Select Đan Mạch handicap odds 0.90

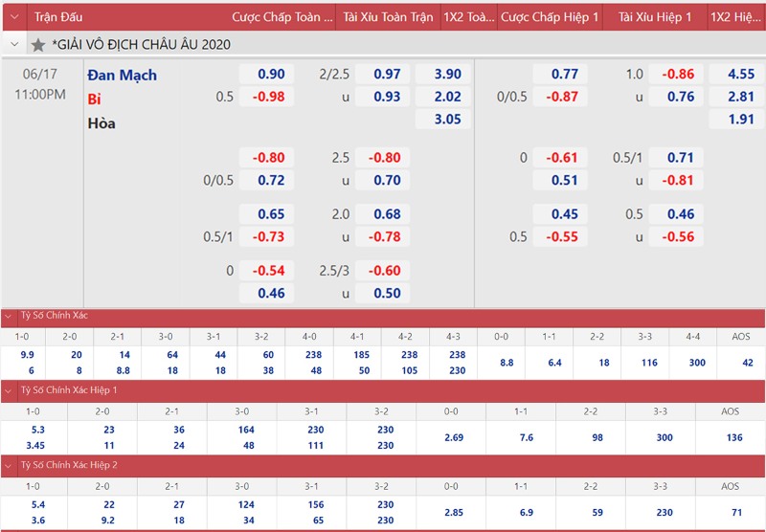pos(271,75)
